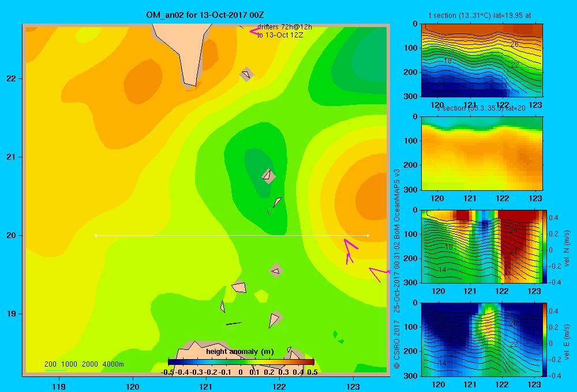The height and width of the screenshot is (392, 577).
Task: Open the salinity section plot panel
Action: click(x=482, y=153)
